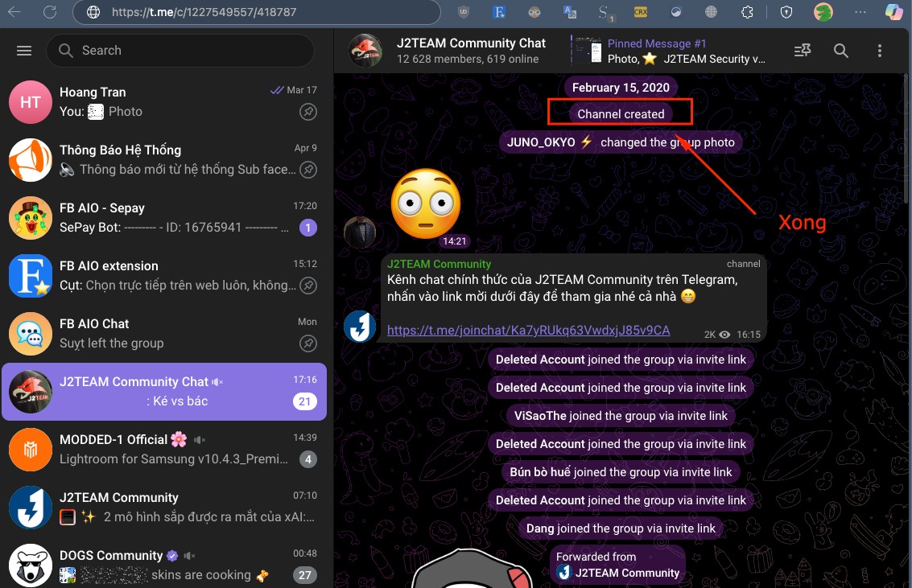Click the flushed face emoji sticker
The image size is (912, 588).
pos(426,204)
